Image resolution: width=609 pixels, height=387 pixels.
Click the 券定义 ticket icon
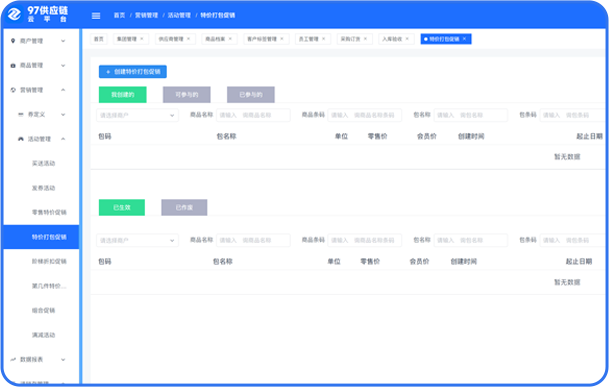21,114
